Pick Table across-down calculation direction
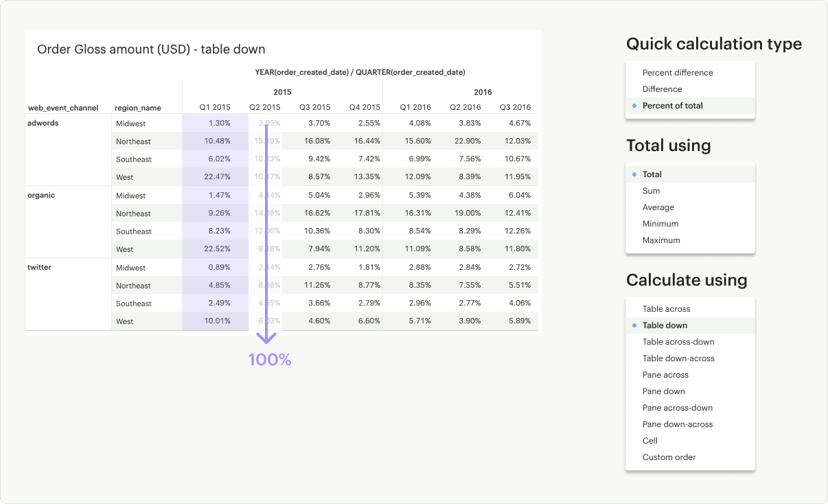This screenshot has height=504, width=828. (x=678, y=342)
